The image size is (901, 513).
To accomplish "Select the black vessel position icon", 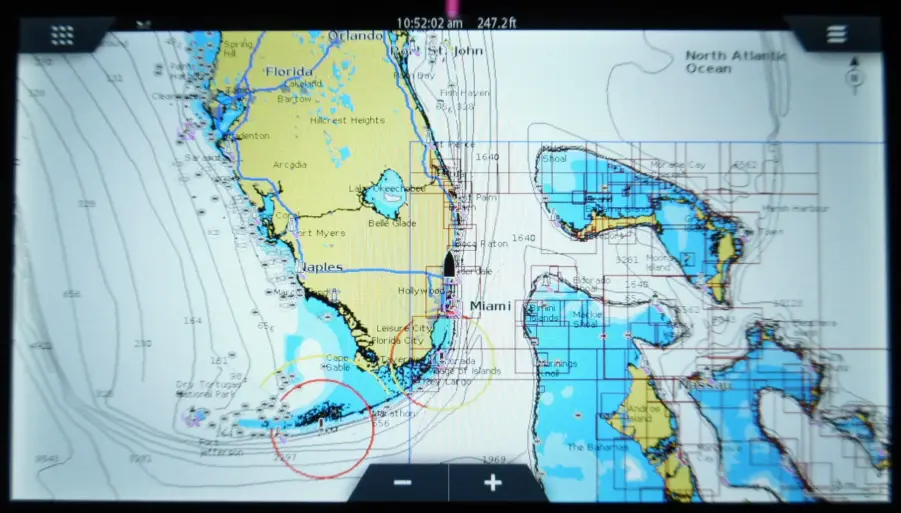I will click(449, 265).
